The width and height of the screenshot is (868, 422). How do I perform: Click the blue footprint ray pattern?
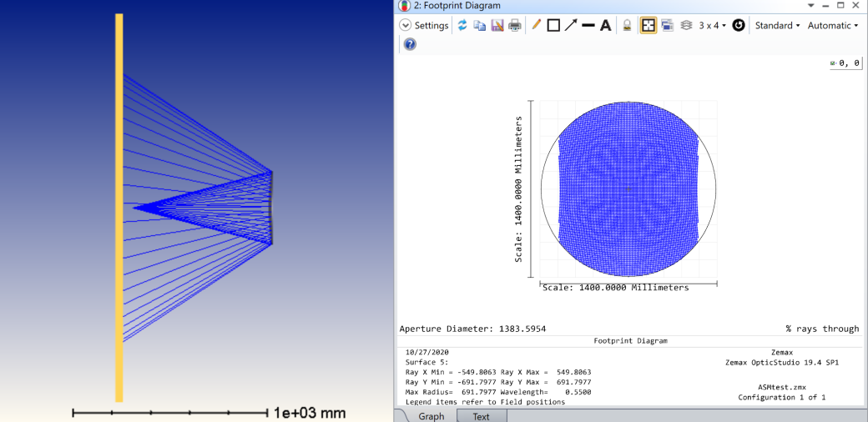click(x=628, y=189)
